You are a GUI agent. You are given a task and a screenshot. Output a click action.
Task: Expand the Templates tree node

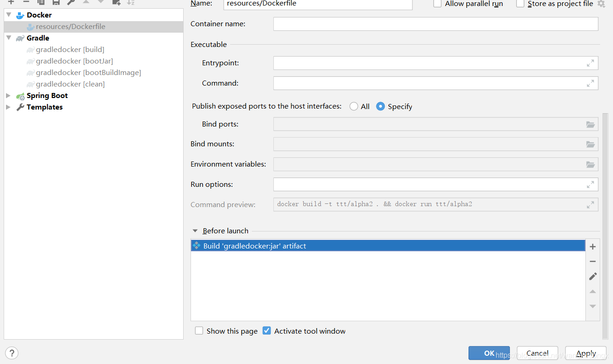8,107
